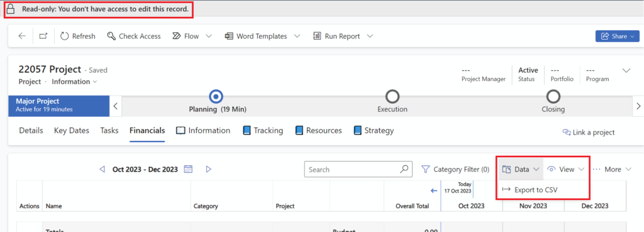Image resolution: width=644 pixels, height=232 pixels.
Task: Open the View dropdown
Action: (x=567, y=169)
